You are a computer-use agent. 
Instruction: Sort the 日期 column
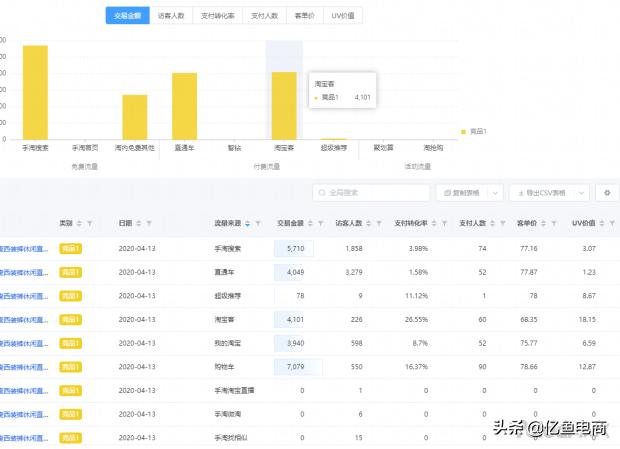[138, 223]
